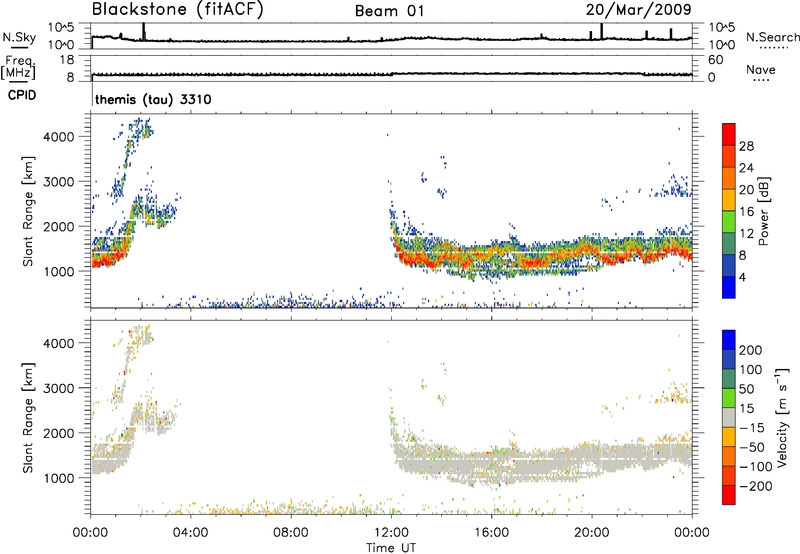Click the "Power [dB]" color bar title
Screen dimensions: 800x554
coord(763,211)
